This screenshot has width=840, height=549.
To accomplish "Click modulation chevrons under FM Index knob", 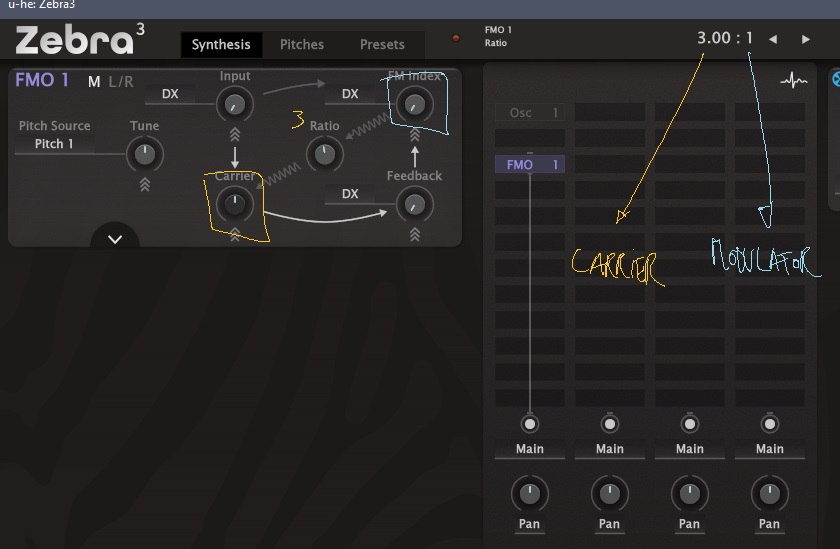I will tap(415, 134).
